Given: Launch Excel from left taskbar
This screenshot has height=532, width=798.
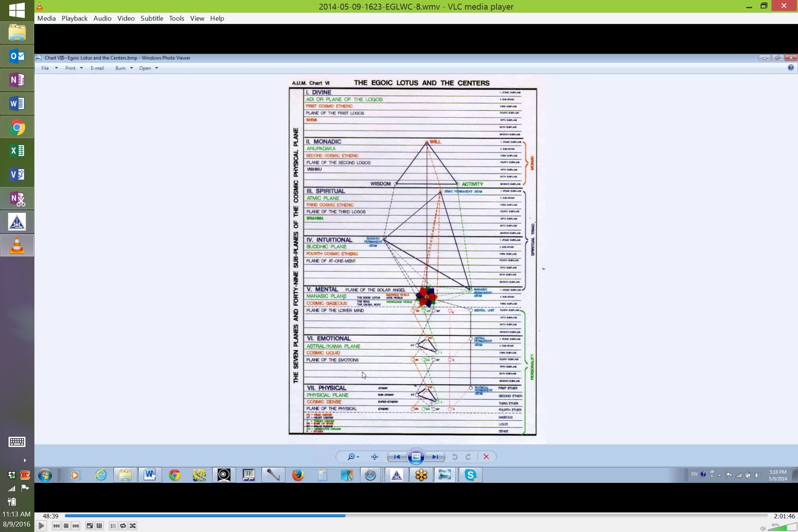Looking at the screenshot, I should (x=17, y=150).
